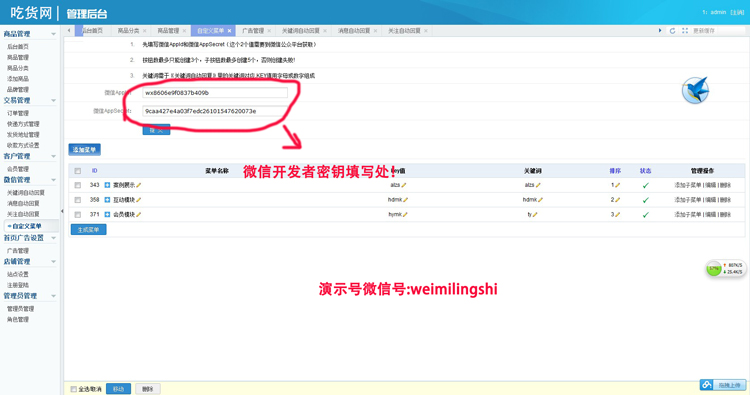Edit keyword pencil beside ty
Image resolution: width=750 pixels, height=395 pixels.
[x=535, y=215]
